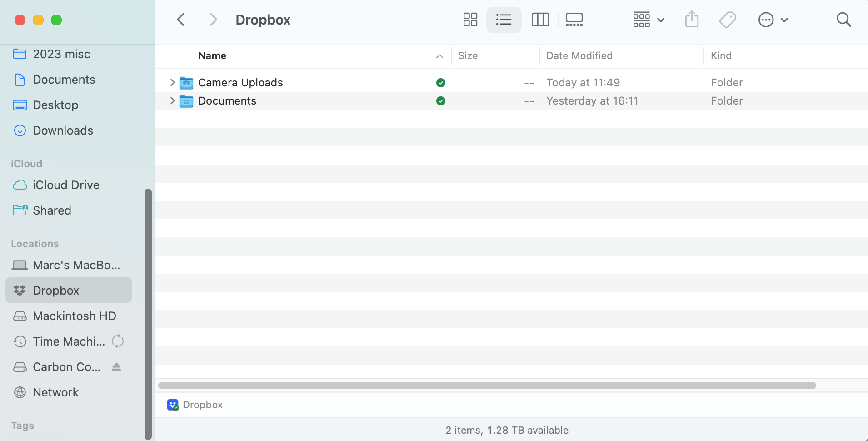This screenshot has width=868, height=441.
Task: Click the Camera Uploads green sync checkmark
Action: click(x=440, y=83)
